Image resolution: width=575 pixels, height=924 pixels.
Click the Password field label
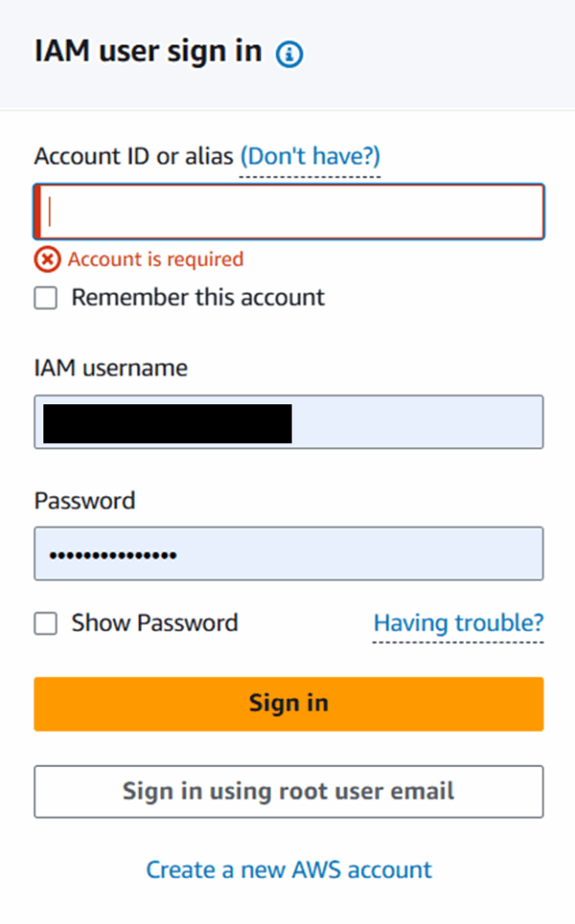click(x=85, y=501)
